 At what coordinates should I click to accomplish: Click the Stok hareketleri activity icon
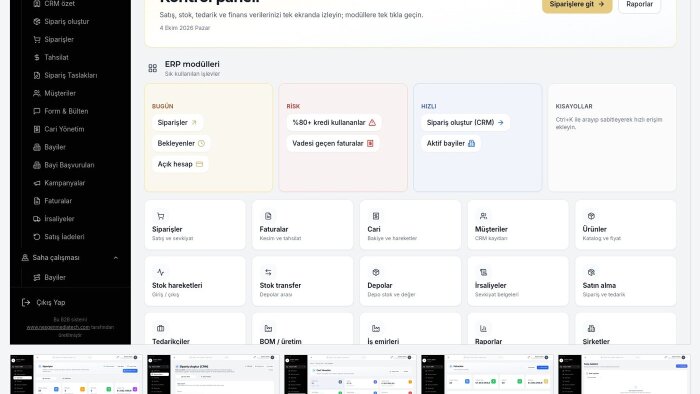coord(160,272)
